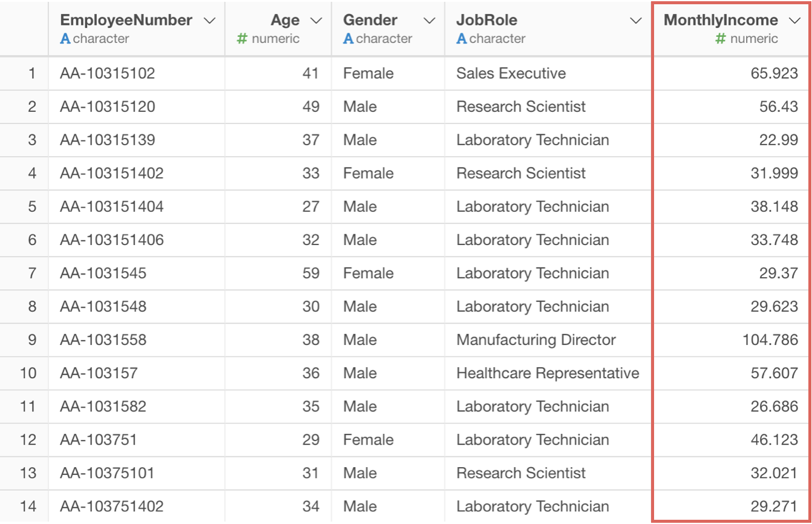This screenshot has height=524, width=812.
Task: Open the EmployeeNumber column dropdown menu
Action: coord(210,21)
